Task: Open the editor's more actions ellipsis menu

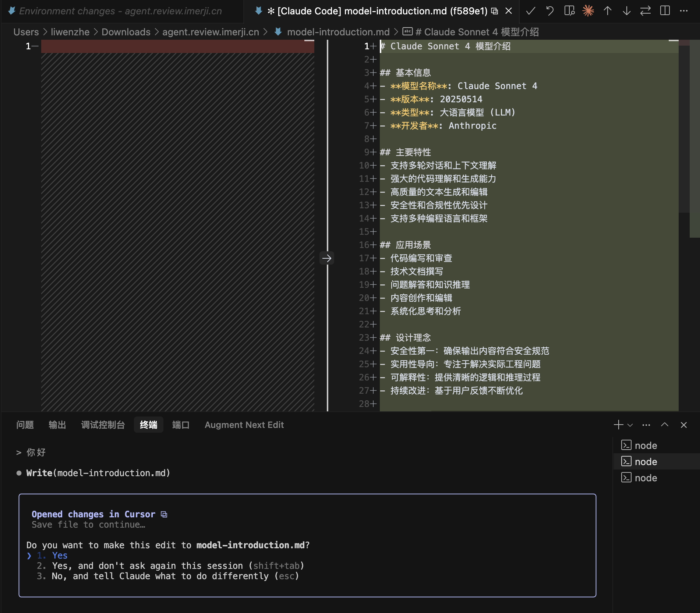Action: [x=684, y=11]
